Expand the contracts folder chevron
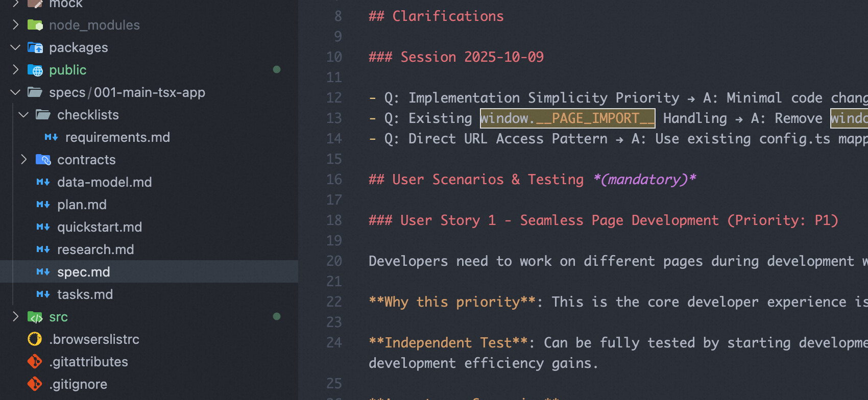The width and height of the screenshot is (868, 400). (x=23, y=160)
